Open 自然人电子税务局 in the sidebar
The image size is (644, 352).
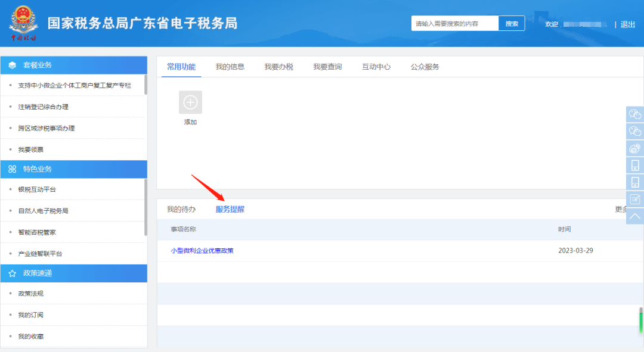(x=43, y=211)
